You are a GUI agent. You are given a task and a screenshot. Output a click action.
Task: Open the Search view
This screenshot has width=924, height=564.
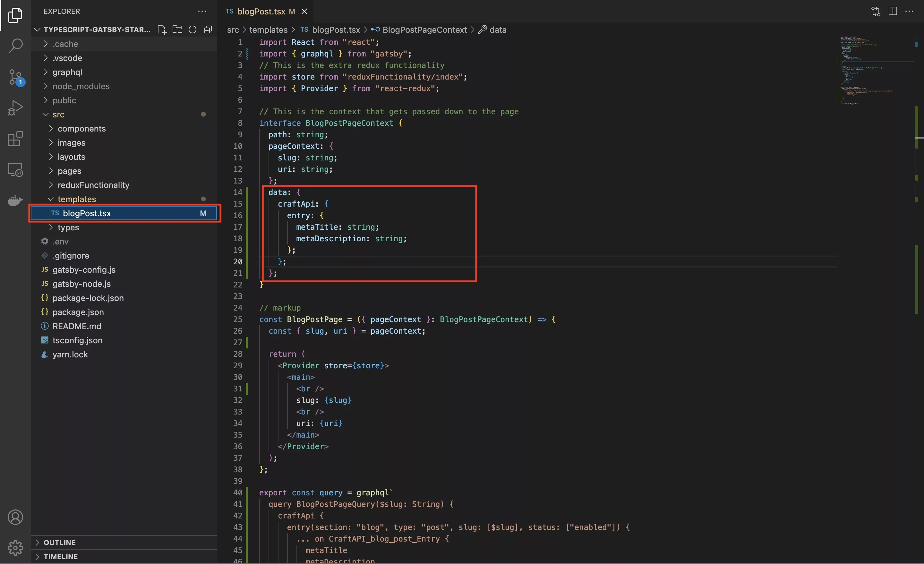pos(15,46)
